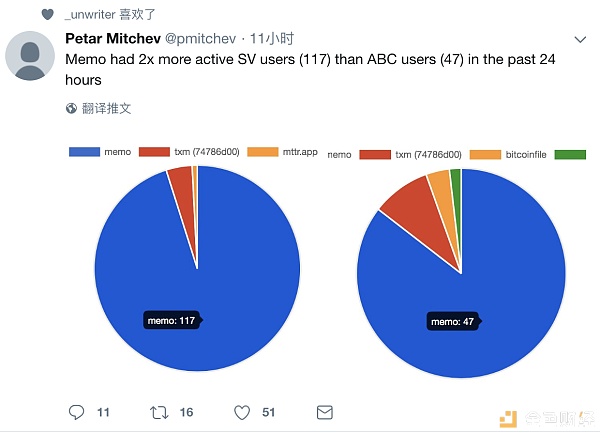The height and width of the screenshot is (433, 600).
Task: Click the globe icon beside translate
Action: pos(71,109)
